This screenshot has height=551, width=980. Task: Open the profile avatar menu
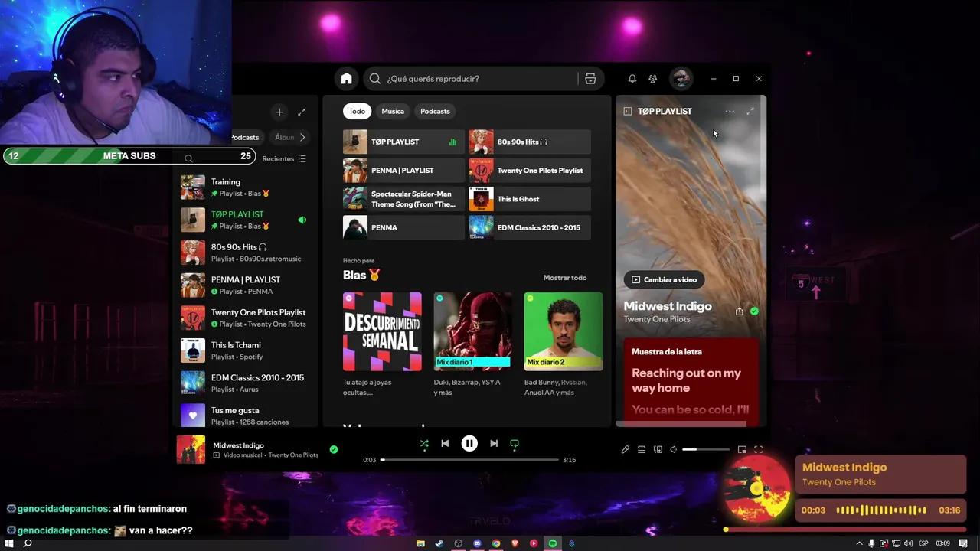(681, 79)
